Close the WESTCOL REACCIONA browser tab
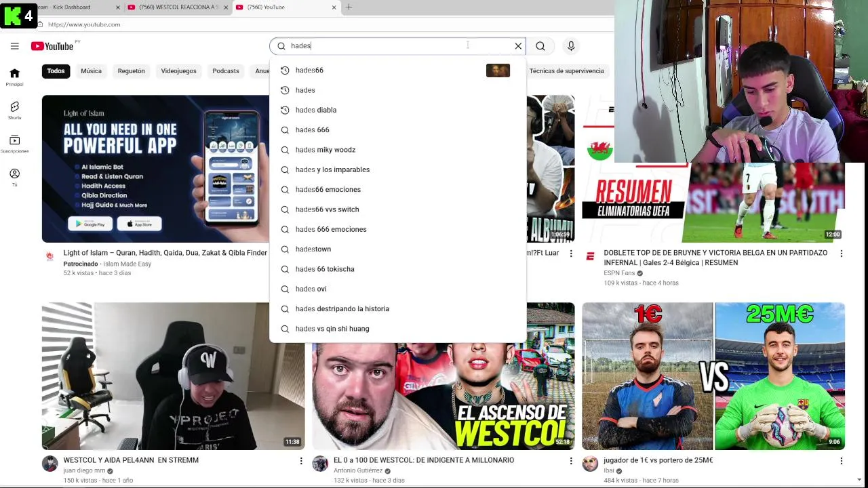Image resolution: width=868 pixels, height=488 pixels. 226,7
